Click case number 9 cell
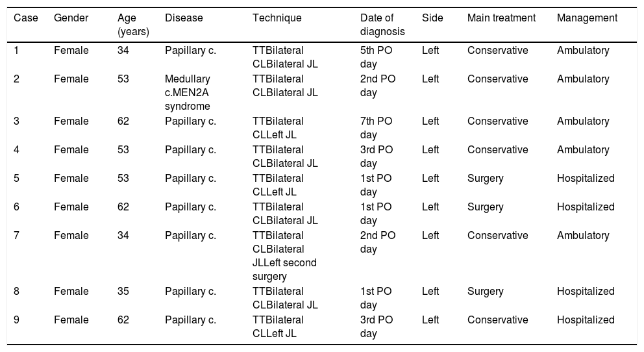Screen dimensions: 644x352 coord(17,320)
